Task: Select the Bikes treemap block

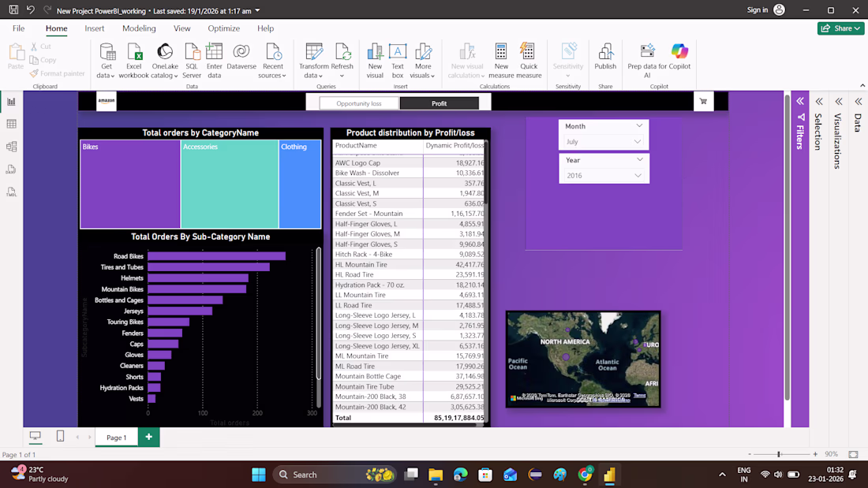Action: [130, 184]
